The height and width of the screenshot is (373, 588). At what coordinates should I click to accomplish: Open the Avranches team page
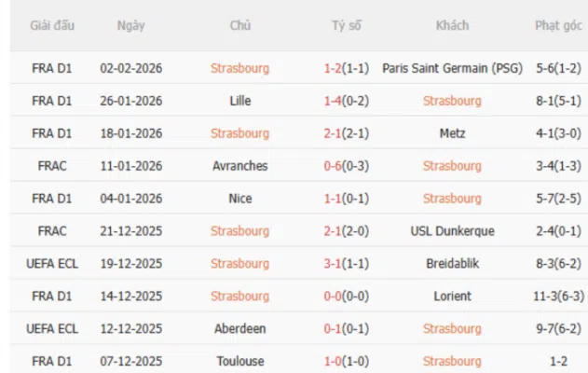click(x=239, y=166)
